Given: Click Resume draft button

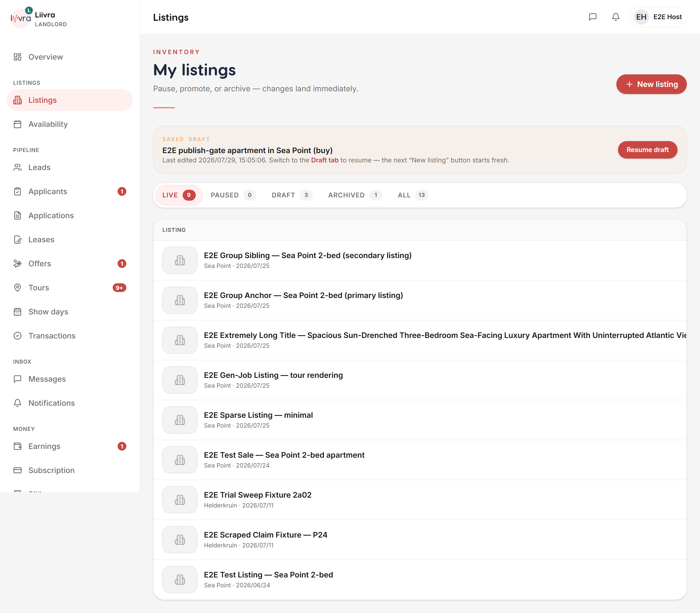Looking at the screenshot, I should tap(647, 150).
